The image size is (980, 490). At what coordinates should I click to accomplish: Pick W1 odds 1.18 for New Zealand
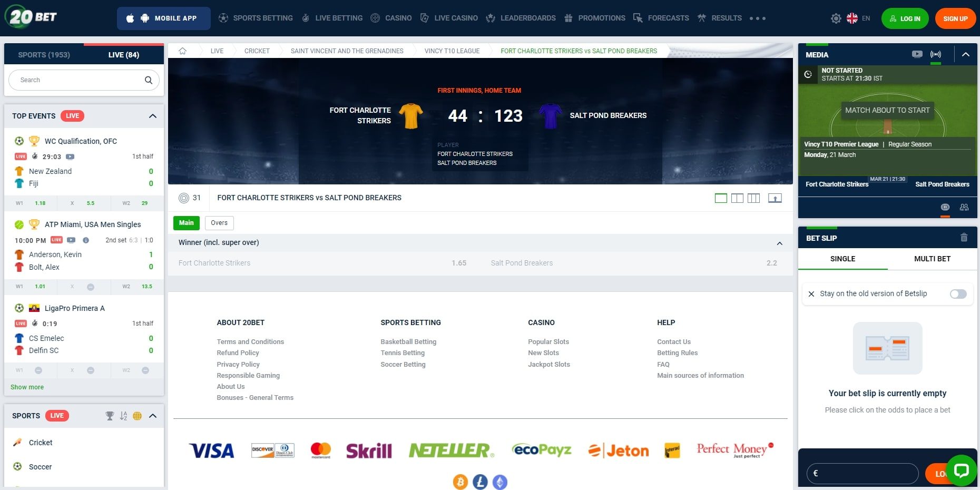pyautogui.click(x=31, y=203)
